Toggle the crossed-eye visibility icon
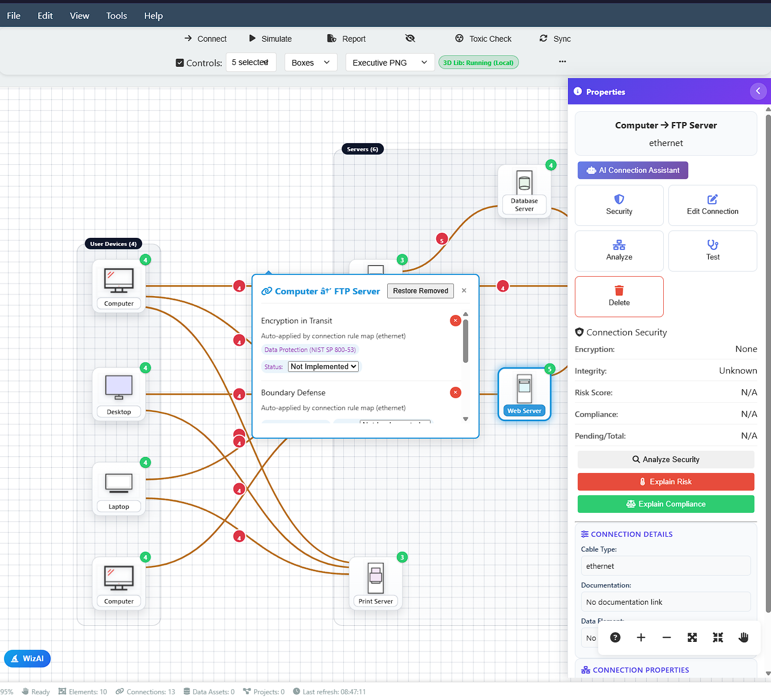The image size is (771, 700). point(410,38)
